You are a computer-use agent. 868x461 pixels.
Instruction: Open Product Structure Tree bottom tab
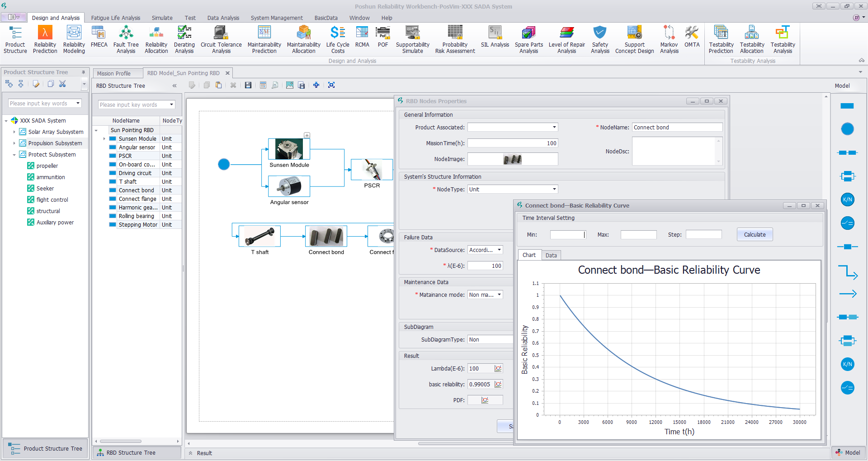click(46, 449)
